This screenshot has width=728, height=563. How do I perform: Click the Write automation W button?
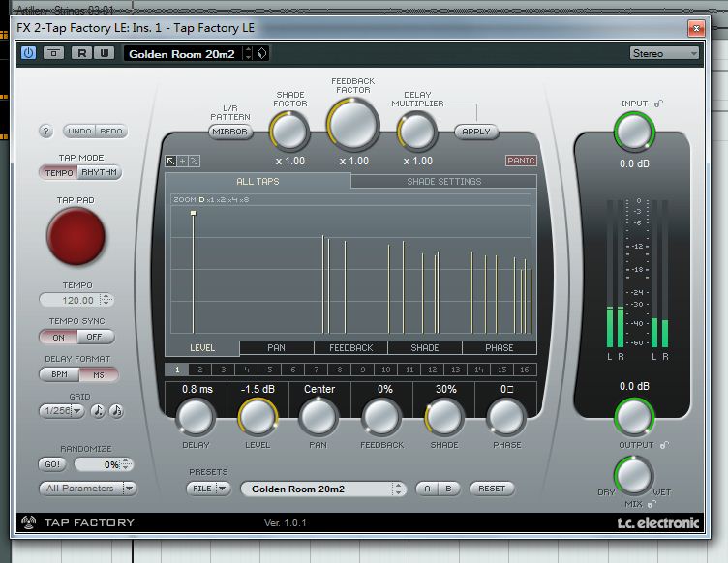pos(104,53)
